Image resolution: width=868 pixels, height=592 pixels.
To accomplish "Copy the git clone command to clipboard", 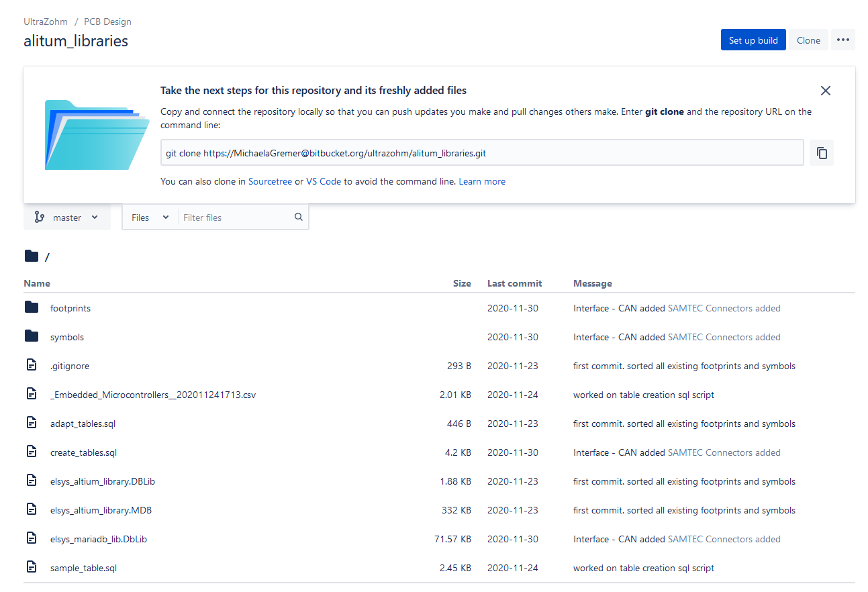I will click(x=822, y=152).
